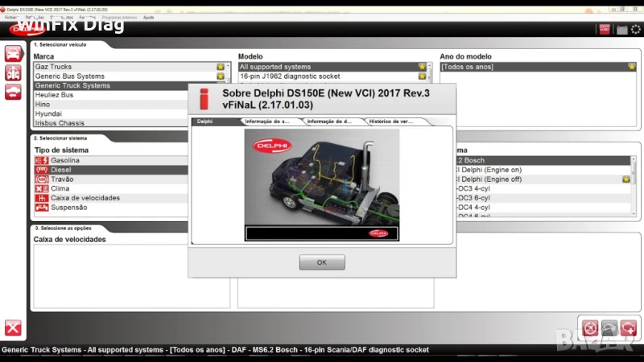Click the leftmost red icon at bottom right
This screenshot has height=362, width=644.
(590, 327)
